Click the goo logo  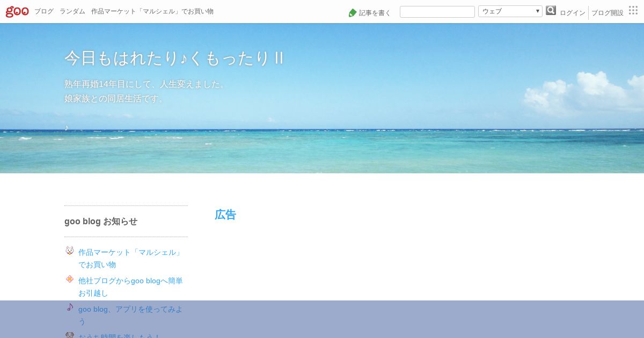(x=17, y=11)
